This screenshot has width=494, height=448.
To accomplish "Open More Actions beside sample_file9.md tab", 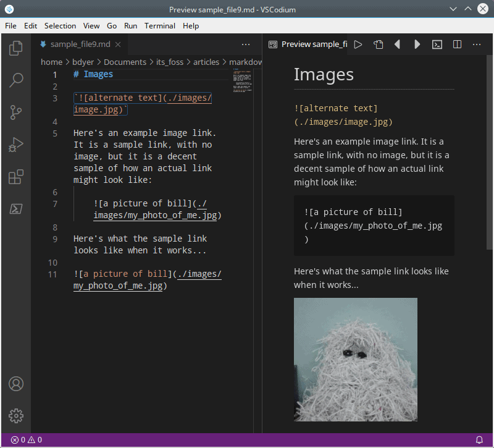I will coord(246,44).
